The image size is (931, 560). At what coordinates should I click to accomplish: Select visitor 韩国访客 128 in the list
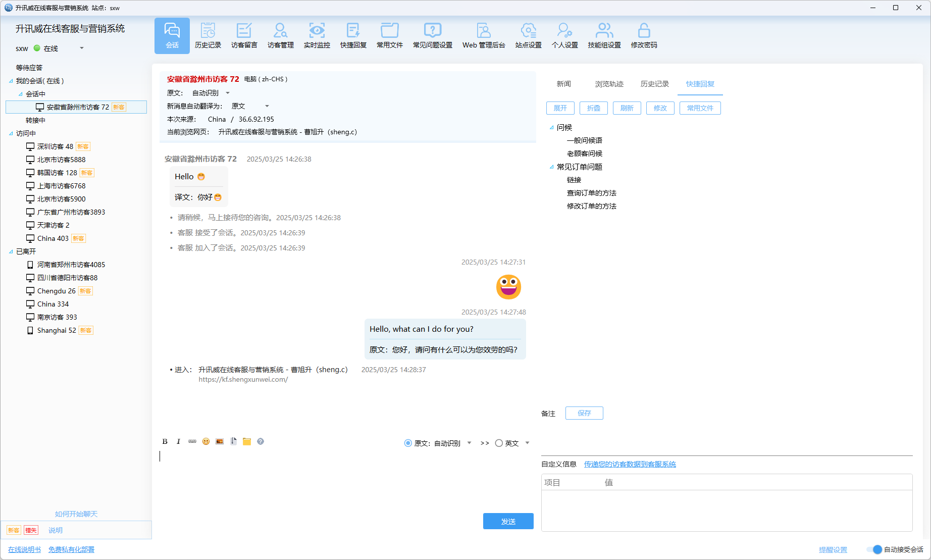tap(57, 173)
